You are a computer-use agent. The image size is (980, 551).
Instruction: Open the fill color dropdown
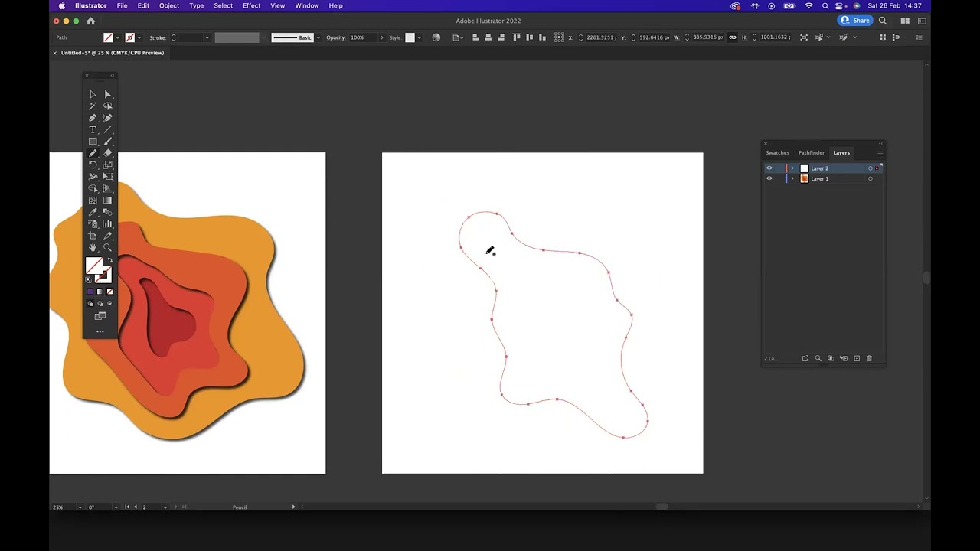118,37
